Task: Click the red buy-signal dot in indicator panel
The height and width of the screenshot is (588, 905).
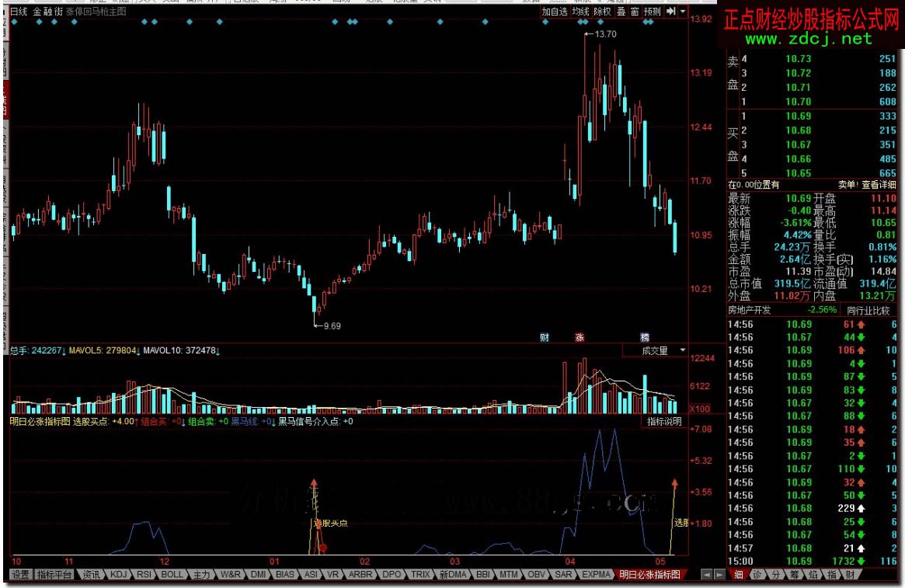Action: click(x=322, y=548)
